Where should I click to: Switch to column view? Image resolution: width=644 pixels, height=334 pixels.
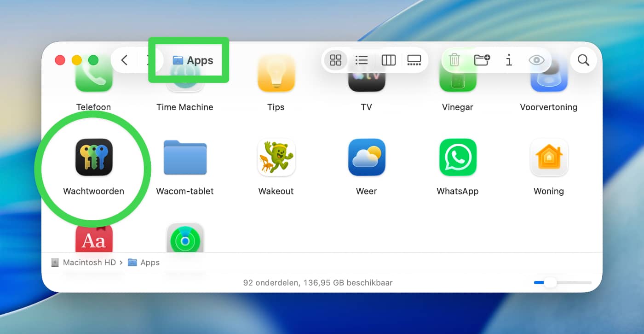(389, 60)
